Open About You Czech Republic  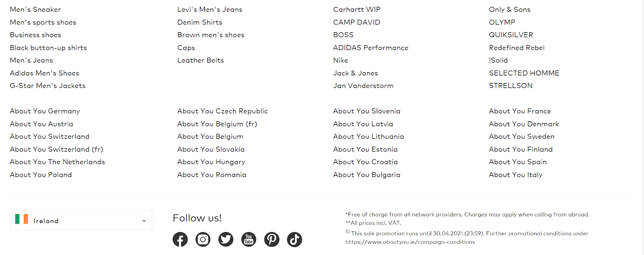(223, 111)
